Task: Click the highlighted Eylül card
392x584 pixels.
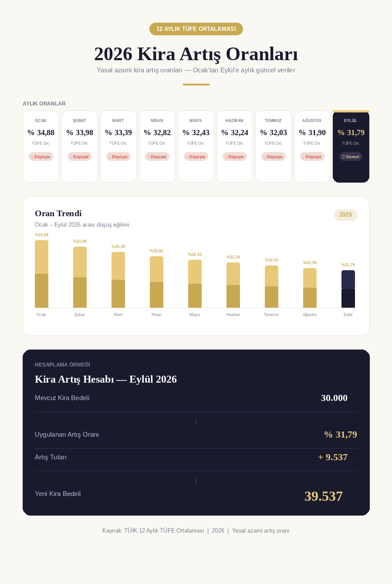Action: click(x=351, y=146)
